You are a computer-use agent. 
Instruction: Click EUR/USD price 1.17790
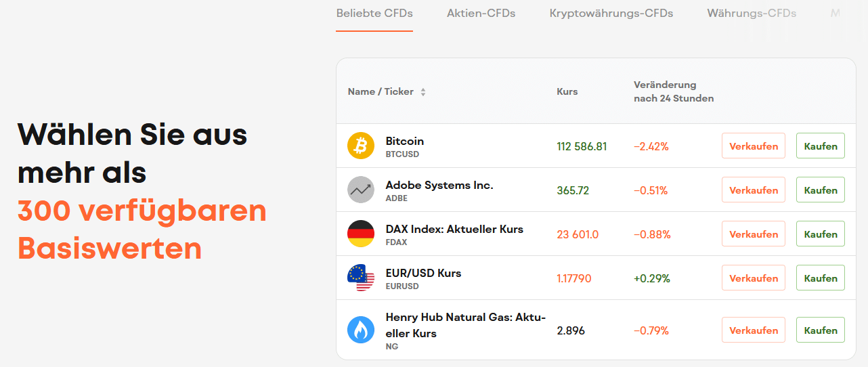(x=574, y=278)
